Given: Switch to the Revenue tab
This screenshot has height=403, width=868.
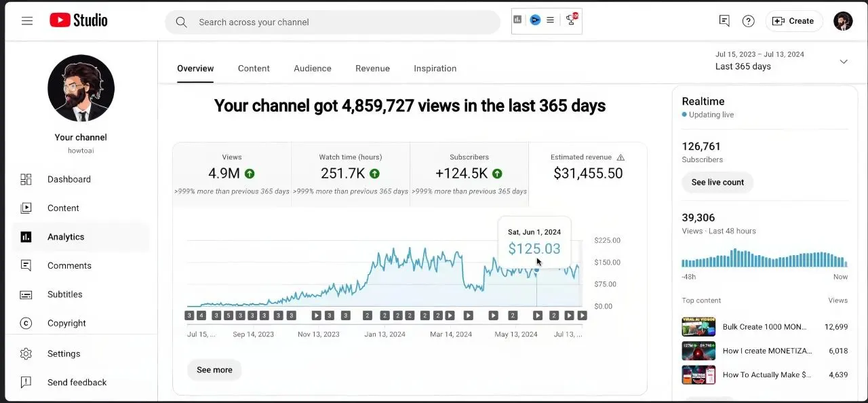Looking at the screenshot, I should (x=372, y=69).
